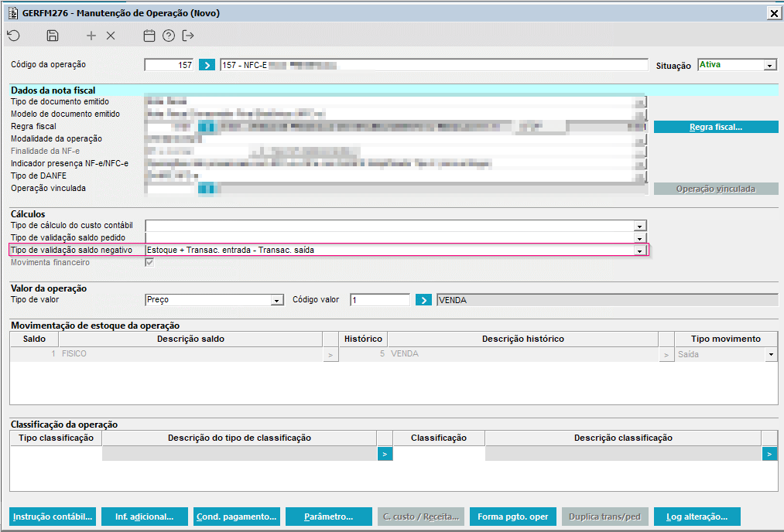Open Instrução contábil... button

pyautogui.click(x=53, y=517)
